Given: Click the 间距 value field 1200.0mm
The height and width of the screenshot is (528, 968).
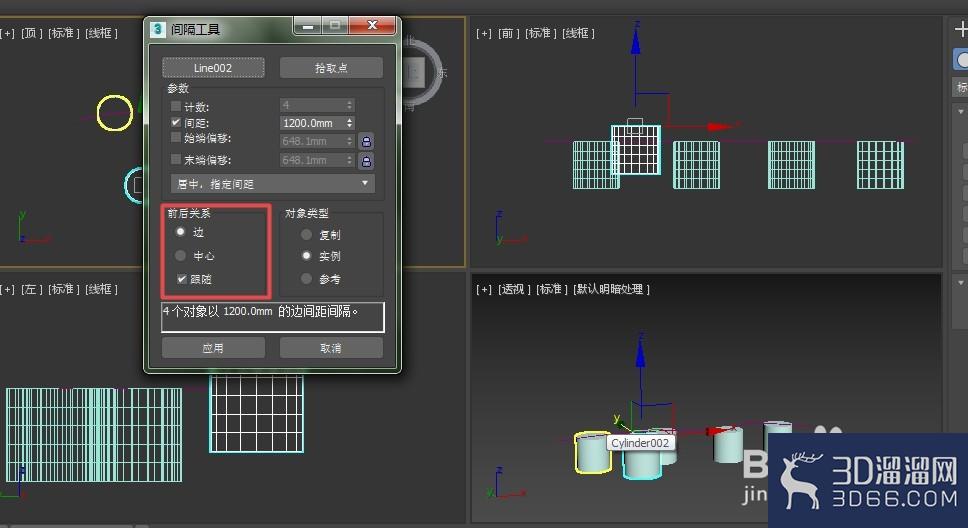Looking at the screenshot, I should point(312,123).
